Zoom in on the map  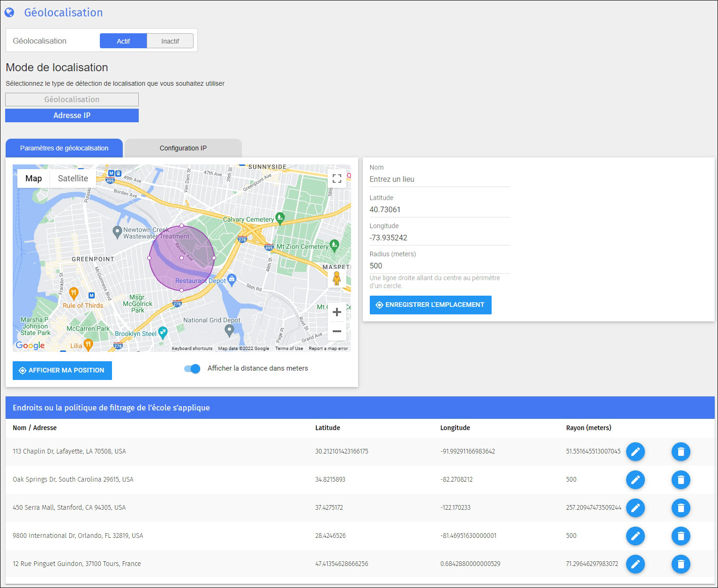[337, 312]
